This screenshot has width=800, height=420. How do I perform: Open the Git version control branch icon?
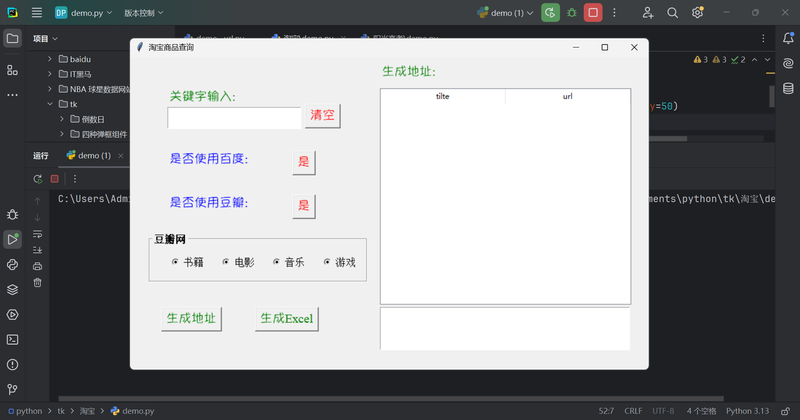click(13, 389)
